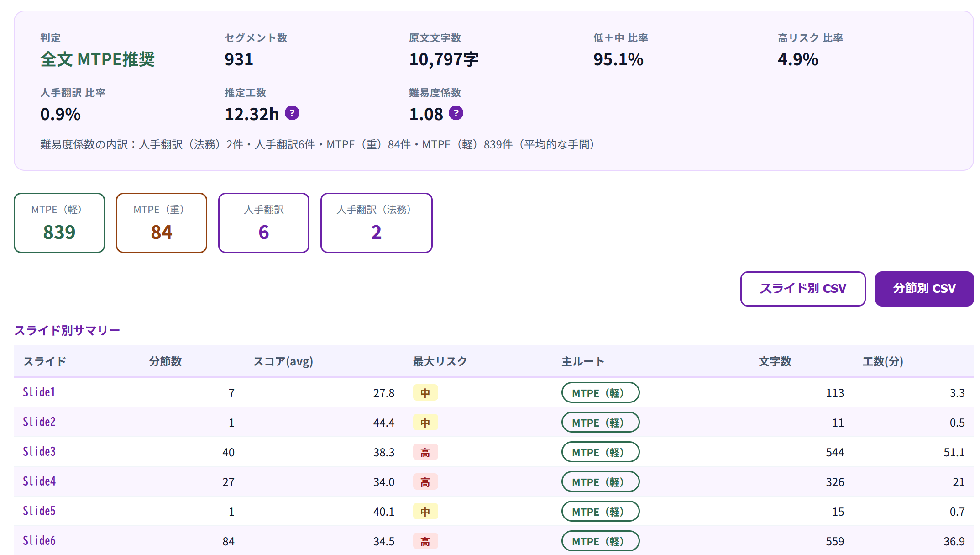Open the Slide4 link
This screenshot has width=980, height=555.
(x=39, y=481)
